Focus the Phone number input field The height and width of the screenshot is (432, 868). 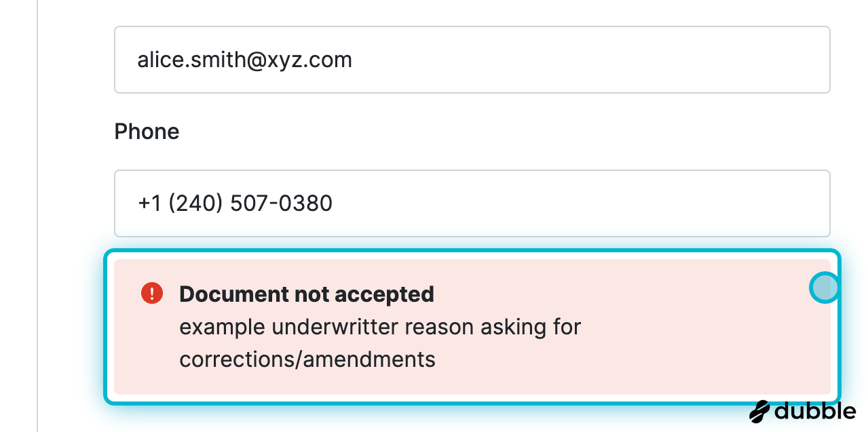pyautogui.click(x=472, y=203)
